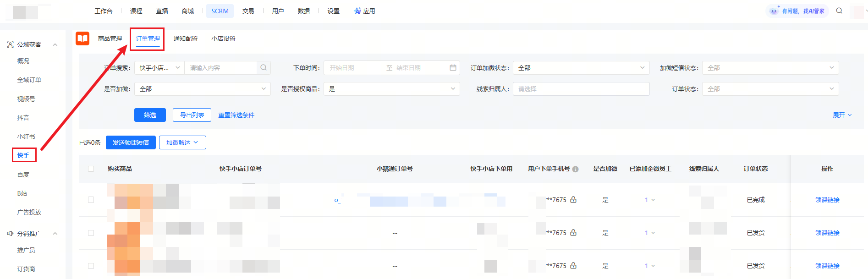The width and height of the screenshot is (868, 279).
Task: Click the 线索归属人 select field
Action: point(581,89)
